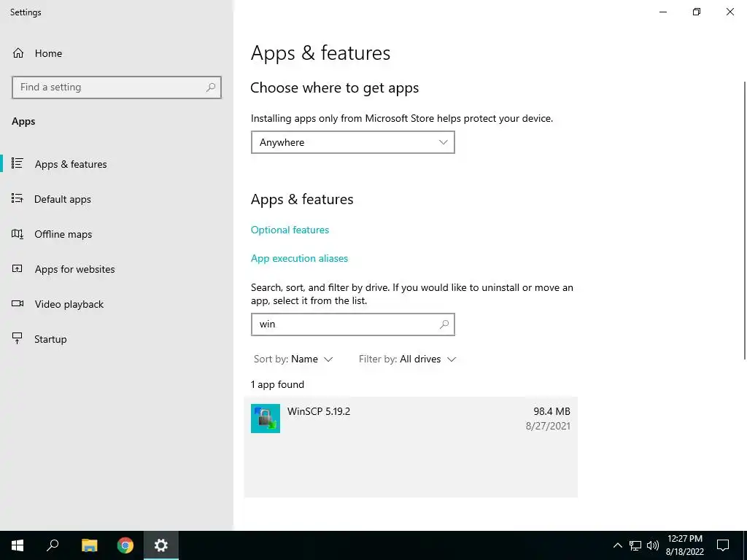
Task: Open App execution aliases link
Action: (x=299, y=258)
